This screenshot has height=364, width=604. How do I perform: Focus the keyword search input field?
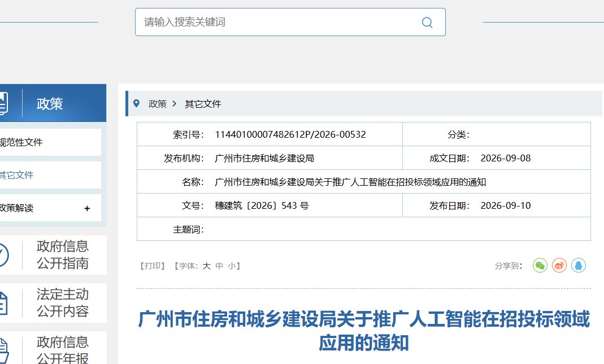coord(290,23)
